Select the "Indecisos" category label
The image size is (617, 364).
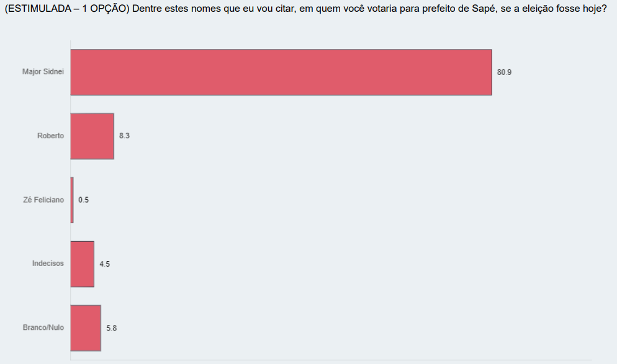pos(48,264)
